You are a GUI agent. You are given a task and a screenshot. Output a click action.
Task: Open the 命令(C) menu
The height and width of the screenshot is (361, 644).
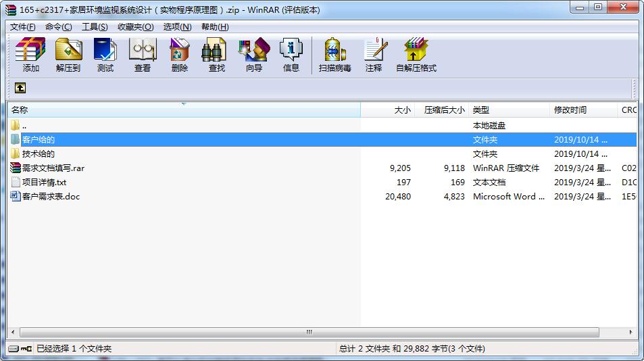[58, 27]
